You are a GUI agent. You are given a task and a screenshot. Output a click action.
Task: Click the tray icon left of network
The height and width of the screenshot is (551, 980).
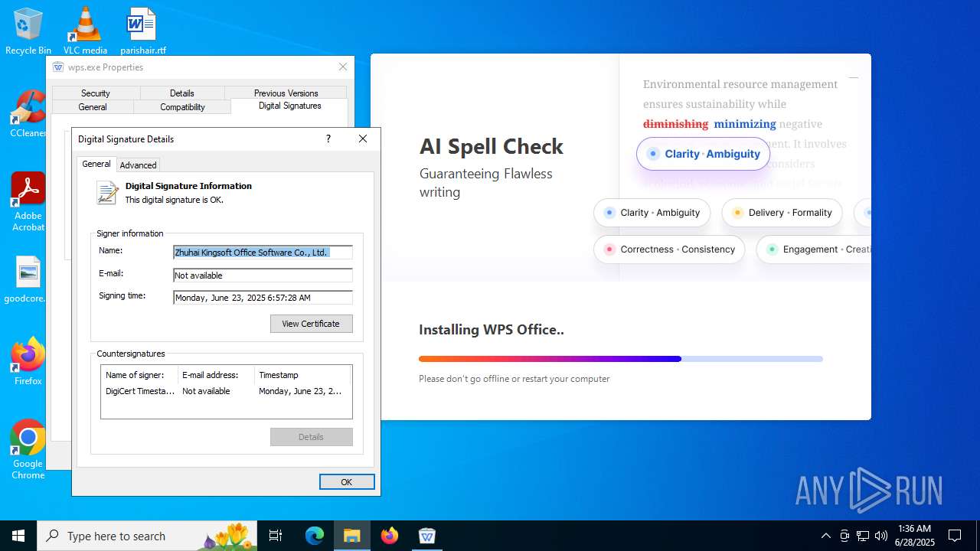(x=844, y=536)
